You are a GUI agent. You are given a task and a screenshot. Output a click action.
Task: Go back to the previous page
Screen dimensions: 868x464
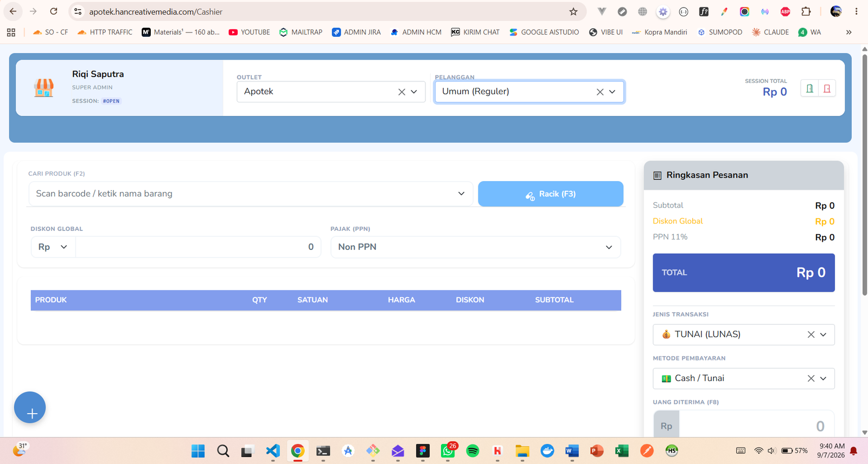13,11
